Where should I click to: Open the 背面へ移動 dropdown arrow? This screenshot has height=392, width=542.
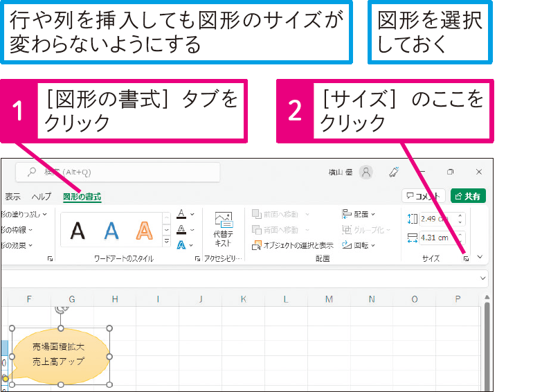tap(307, 230)
